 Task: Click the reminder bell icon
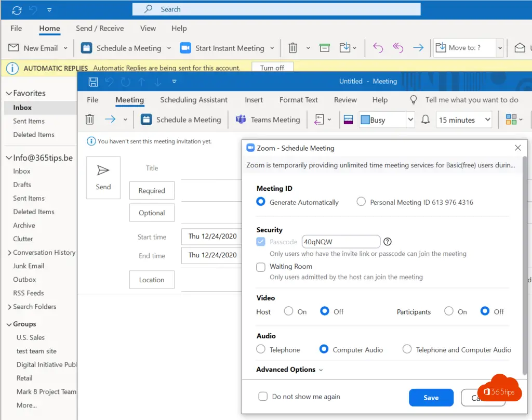(425, 120)
